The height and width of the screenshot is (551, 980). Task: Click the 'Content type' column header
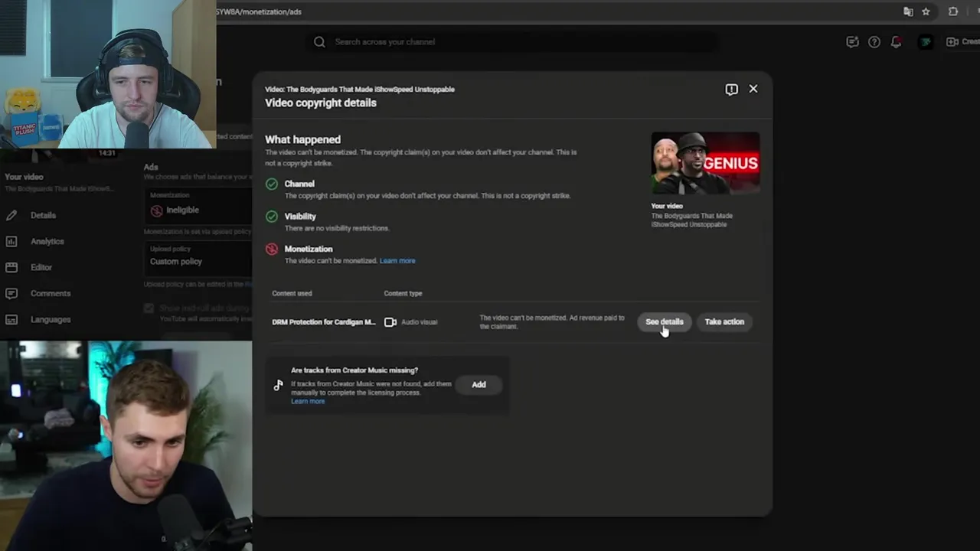[403, 294]
